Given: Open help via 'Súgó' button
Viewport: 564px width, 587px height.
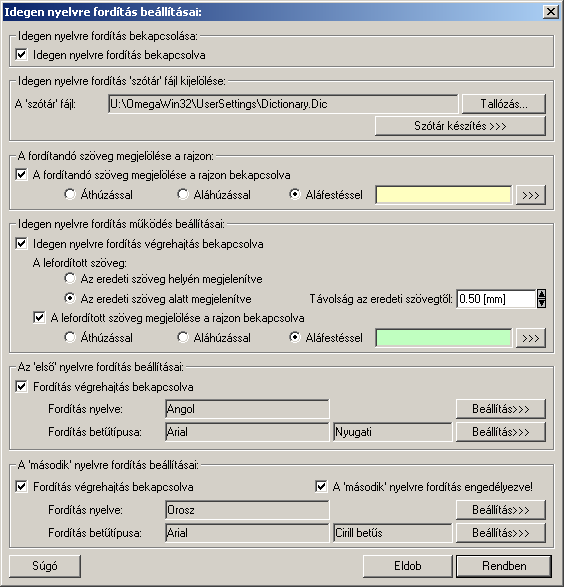Looking at the screenshot, I should click(45, 566).
